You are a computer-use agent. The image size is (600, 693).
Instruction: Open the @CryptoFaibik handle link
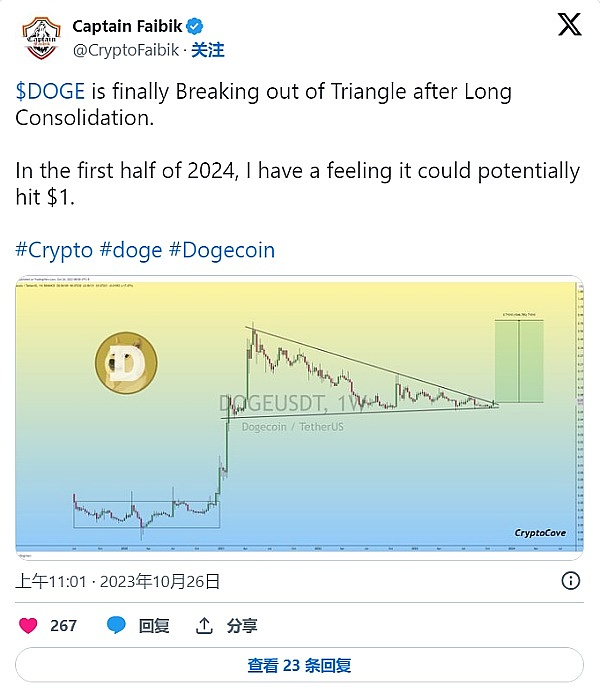click(x=128, y=49)
